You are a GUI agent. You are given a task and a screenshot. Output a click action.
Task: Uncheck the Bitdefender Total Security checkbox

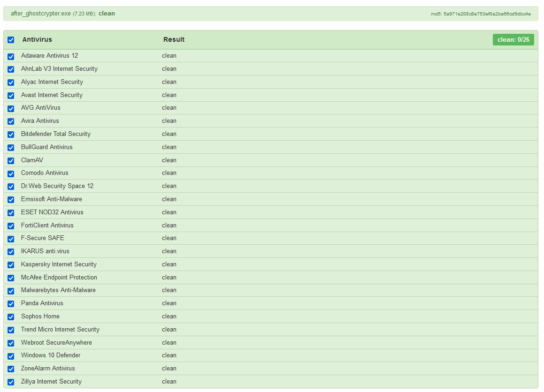[11, 135]
